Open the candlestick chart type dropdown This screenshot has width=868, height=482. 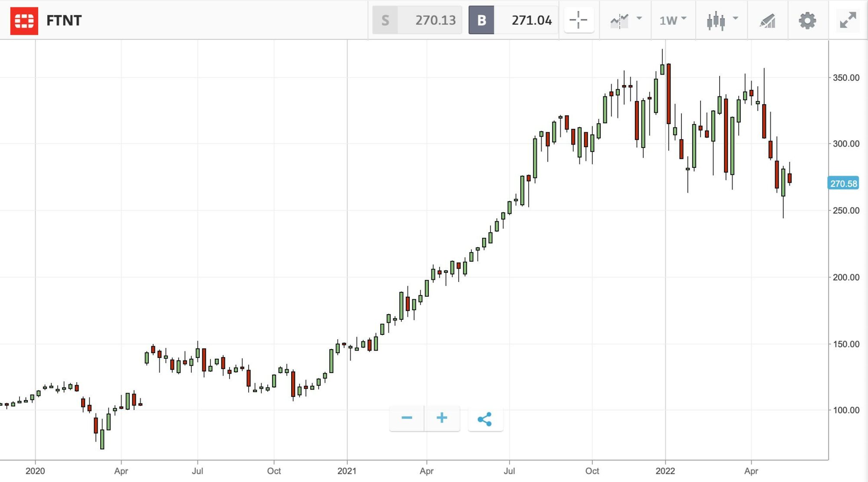point(722,20)
